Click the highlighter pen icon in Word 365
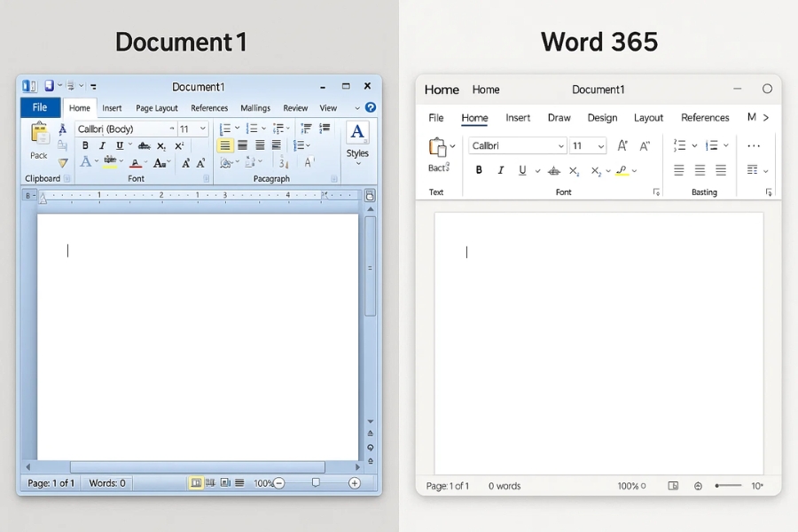The image size is (798, 532). click(622, 170)
